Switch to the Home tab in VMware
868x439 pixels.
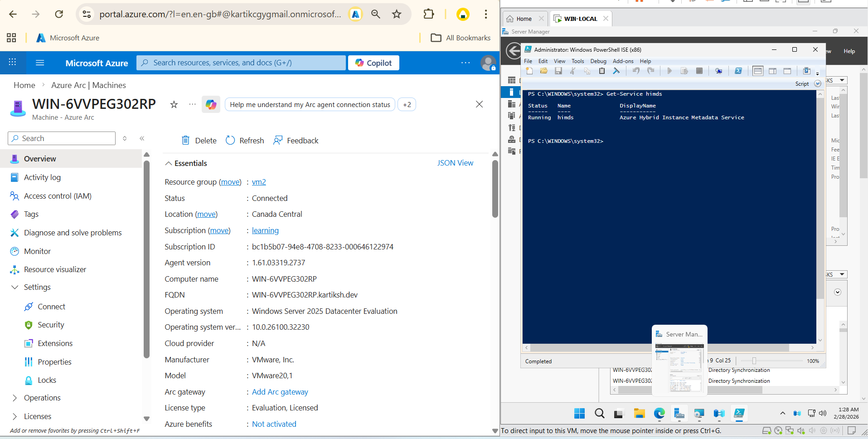point(524,19)
